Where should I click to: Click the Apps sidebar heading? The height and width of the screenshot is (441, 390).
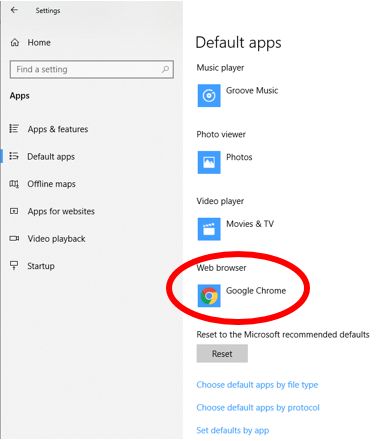(20, 96)
